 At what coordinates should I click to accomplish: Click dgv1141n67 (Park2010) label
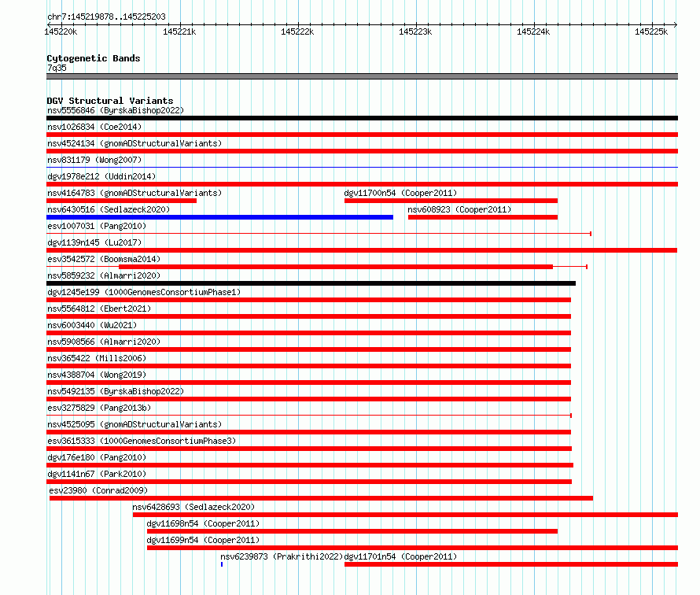(x=97, y=474)
